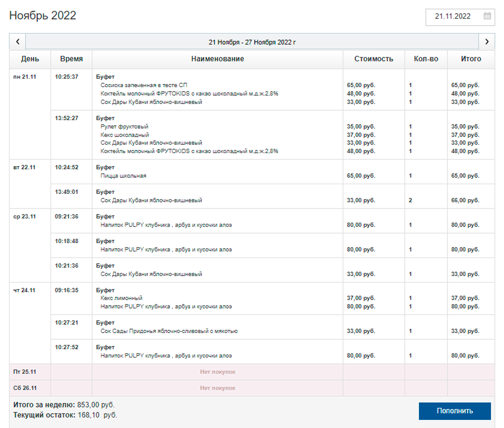Click time 10:27:21 on Thursday
Viewport: 504px width, 428px height.
[67, 322]
